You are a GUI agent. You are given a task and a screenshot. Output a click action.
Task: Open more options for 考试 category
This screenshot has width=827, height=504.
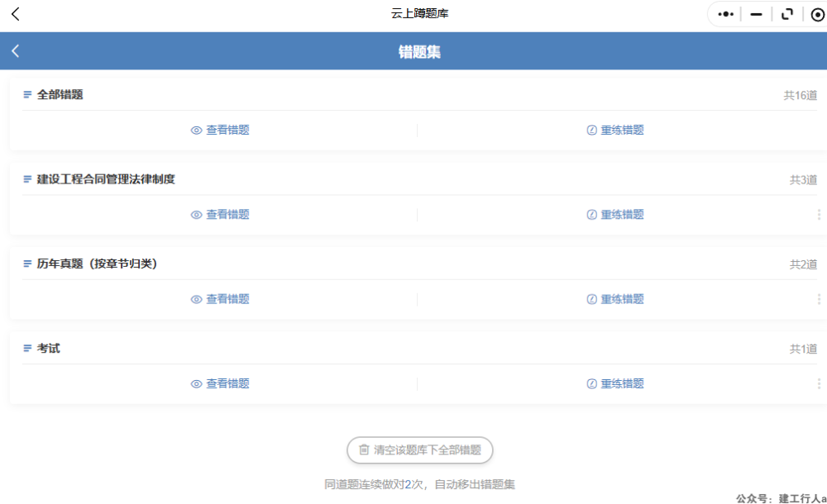(x=819, y=384)
